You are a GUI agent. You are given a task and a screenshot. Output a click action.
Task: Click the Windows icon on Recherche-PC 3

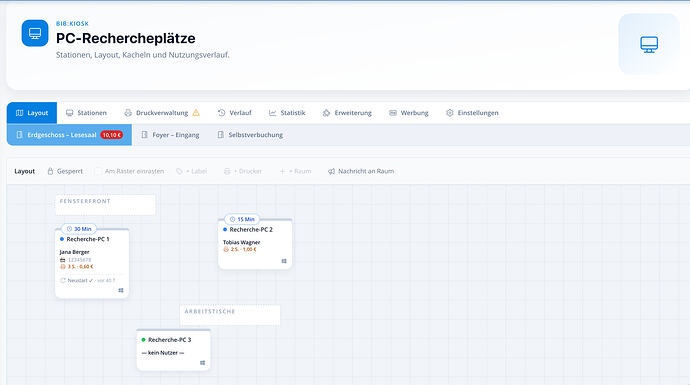[x=202, y=363]
